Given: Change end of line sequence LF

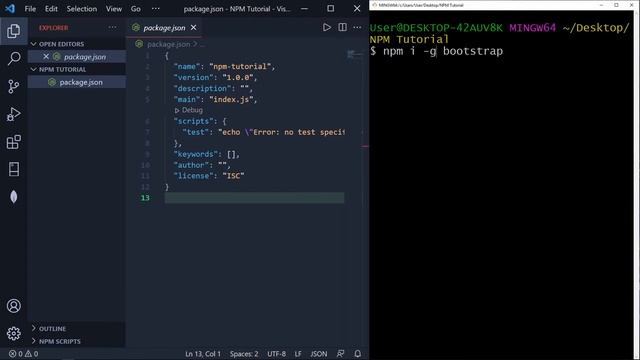Looking at the screenshot, I should click(x=298, y=354).
